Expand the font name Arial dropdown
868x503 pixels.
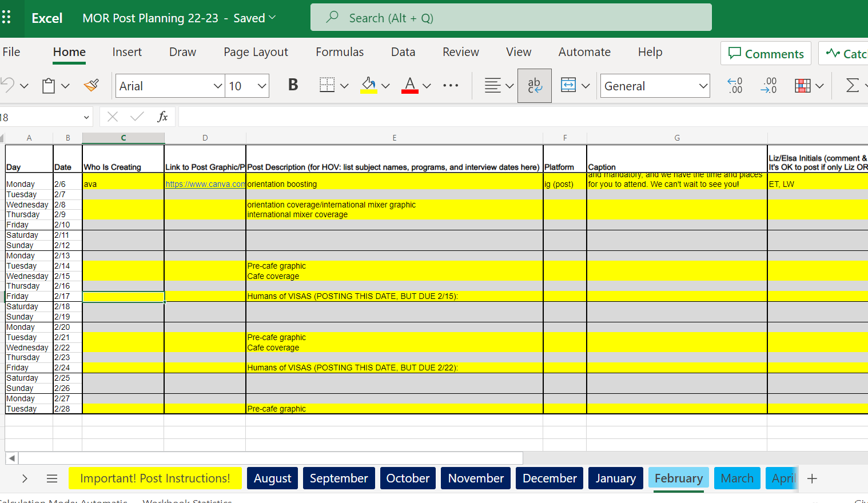[218, 86]
